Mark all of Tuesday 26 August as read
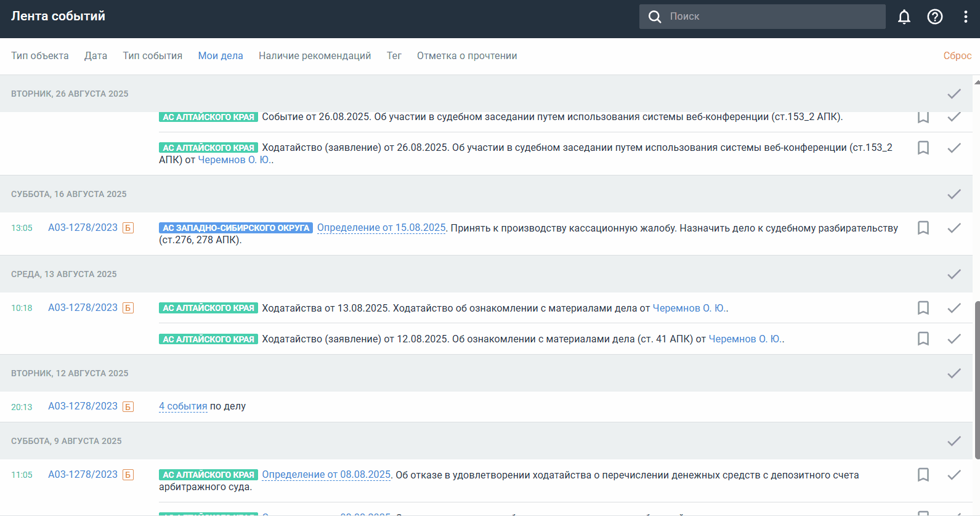 [954, 94]
